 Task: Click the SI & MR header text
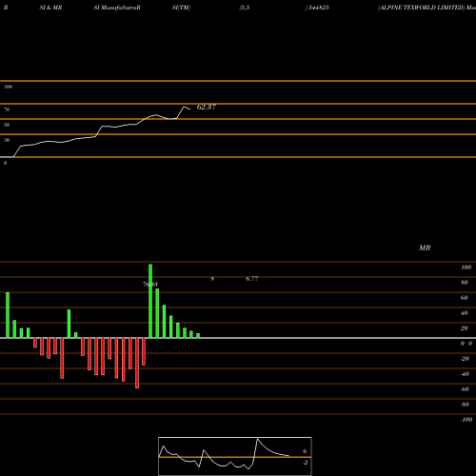coord(50,8)
